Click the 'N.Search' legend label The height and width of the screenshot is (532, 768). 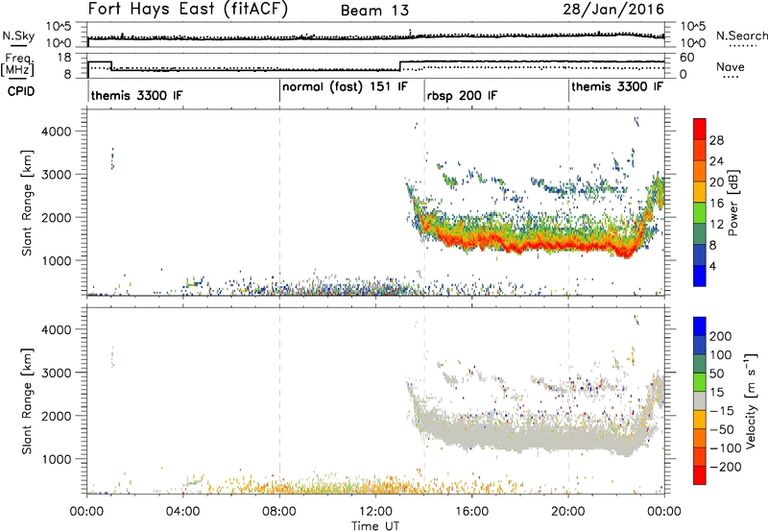tap(741, 36)
